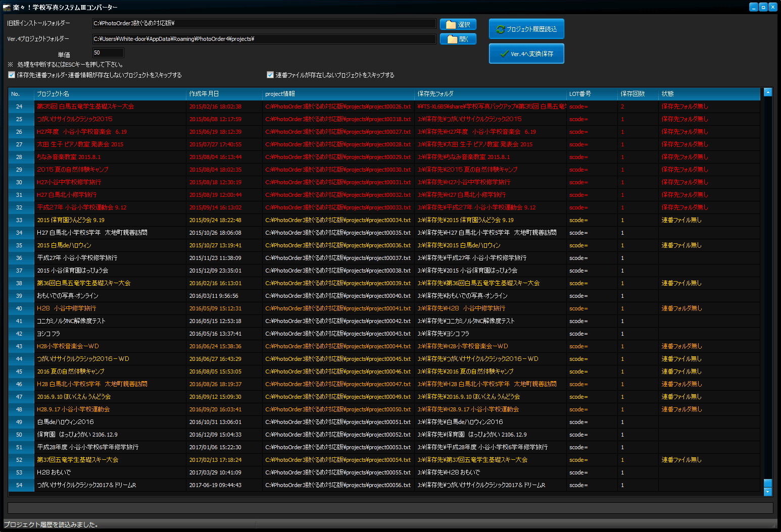
Task: Click the 選択 folder select button
Action: (458, 24)
